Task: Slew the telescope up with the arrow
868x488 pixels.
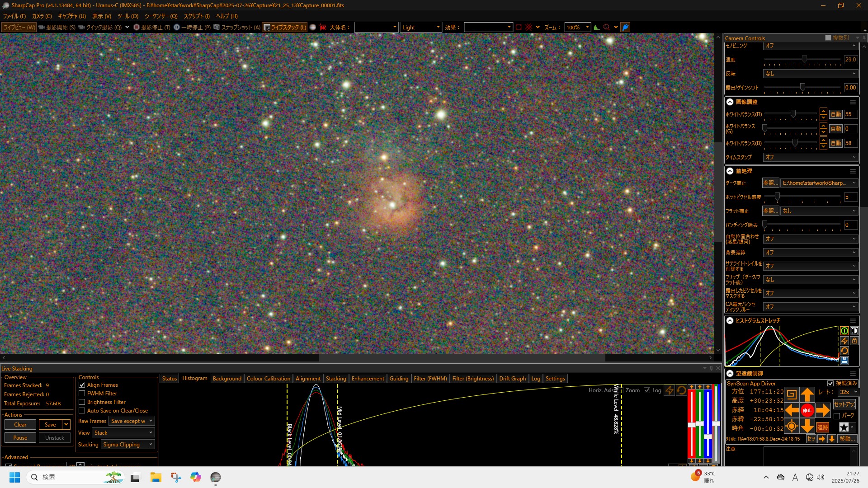Action: [x=807, y=394]
